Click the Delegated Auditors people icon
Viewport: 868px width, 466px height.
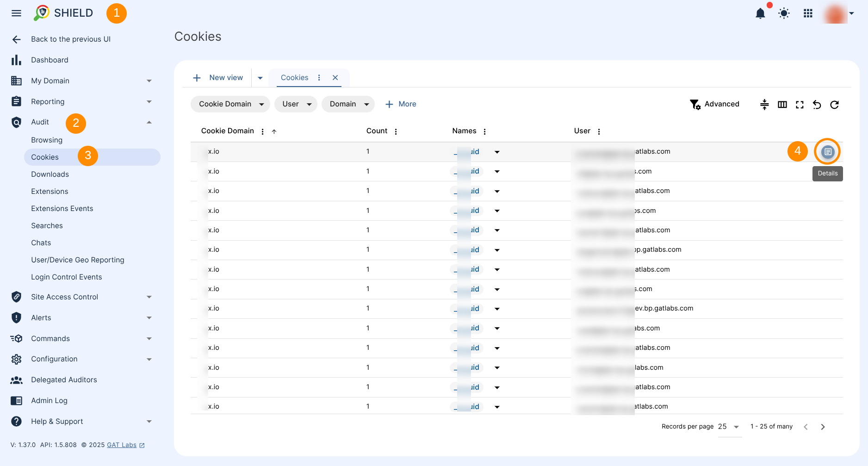(x=16, y=380)
